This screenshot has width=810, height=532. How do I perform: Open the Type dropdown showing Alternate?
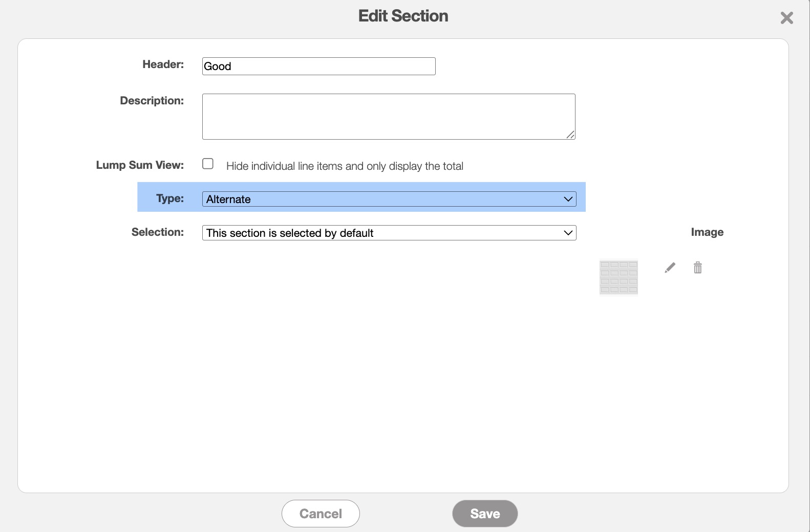coord(389,199)
